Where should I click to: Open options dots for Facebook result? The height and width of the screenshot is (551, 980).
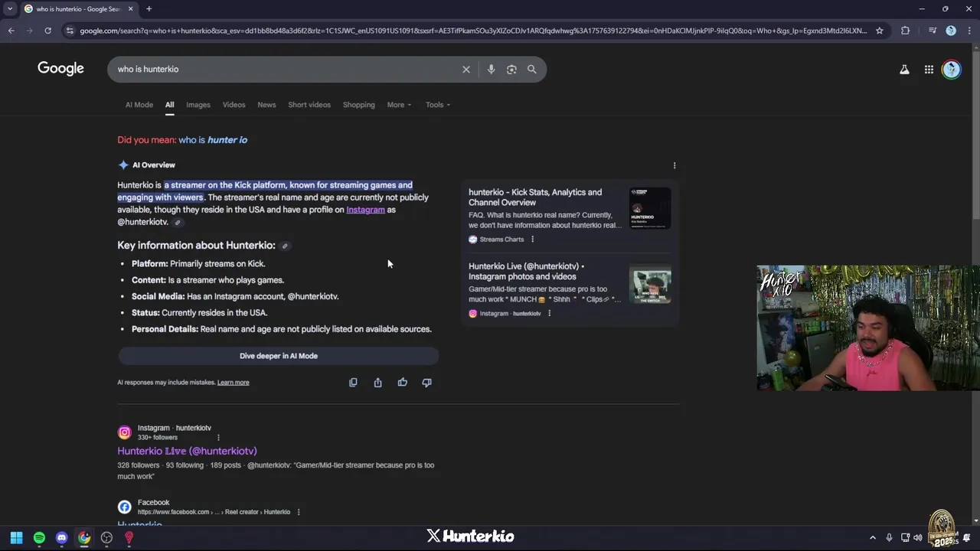pyautogui.click(x=299, y=512)
